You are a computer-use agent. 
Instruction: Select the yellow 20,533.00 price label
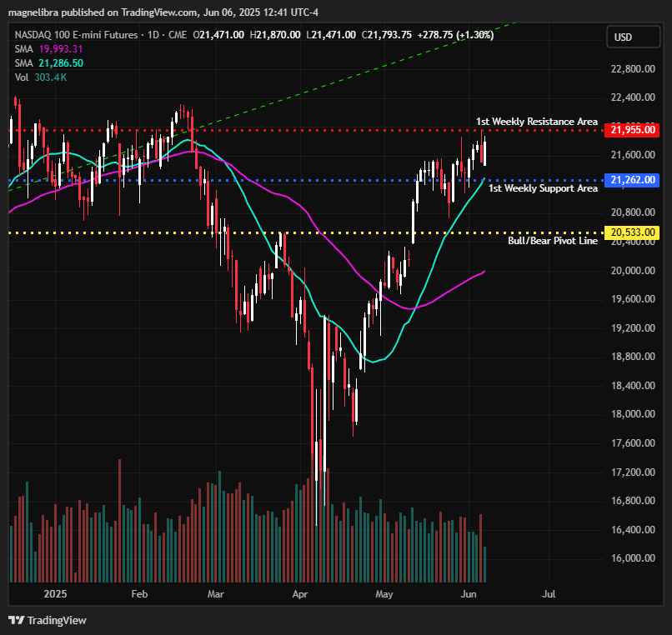tap(632, 232)
